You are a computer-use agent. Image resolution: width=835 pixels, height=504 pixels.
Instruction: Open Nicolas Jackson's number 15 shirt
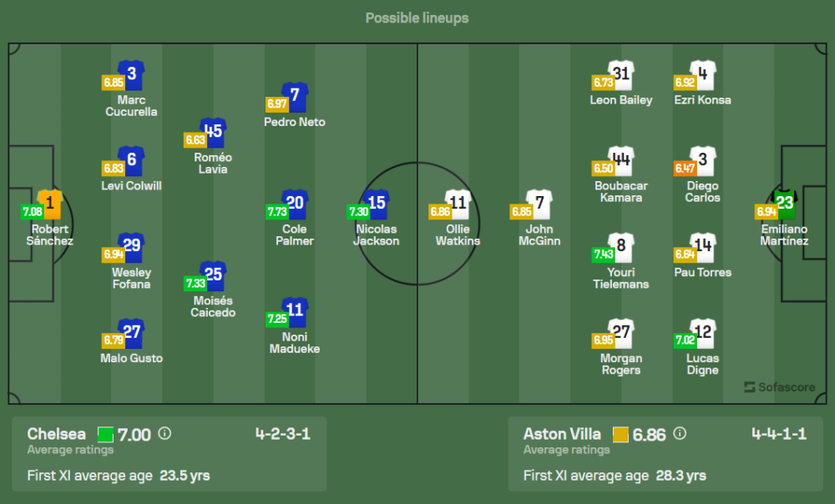tap(377, 203)
